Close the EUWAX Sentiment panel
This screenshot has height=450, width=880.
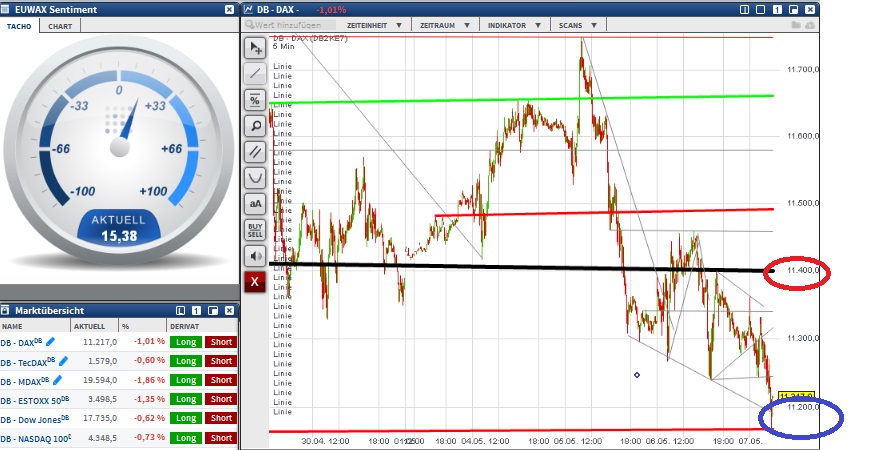229,10
